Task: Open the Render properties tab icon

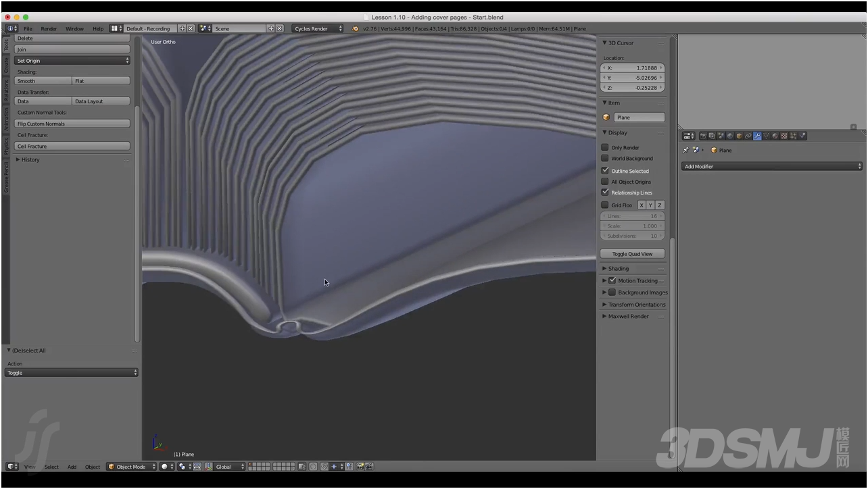Action: pos(704,136)
